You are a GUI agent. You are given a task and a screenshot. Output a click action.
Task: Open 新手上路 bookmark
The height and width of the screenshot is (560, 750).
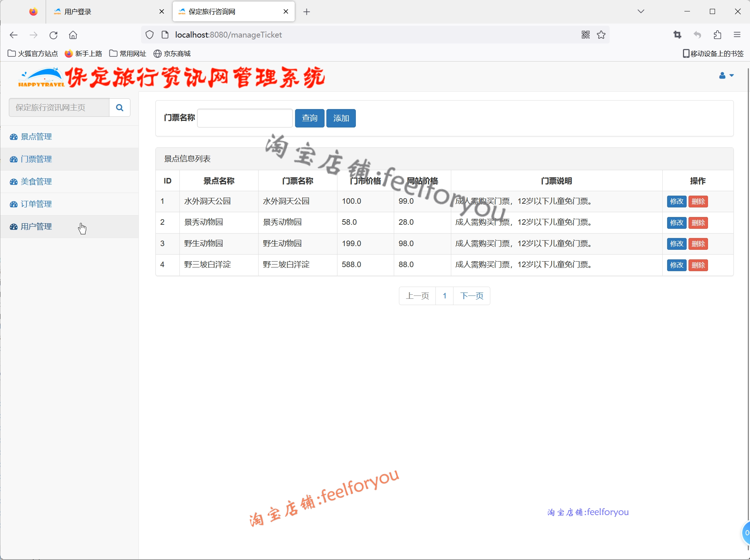click(x=84, y=54)
